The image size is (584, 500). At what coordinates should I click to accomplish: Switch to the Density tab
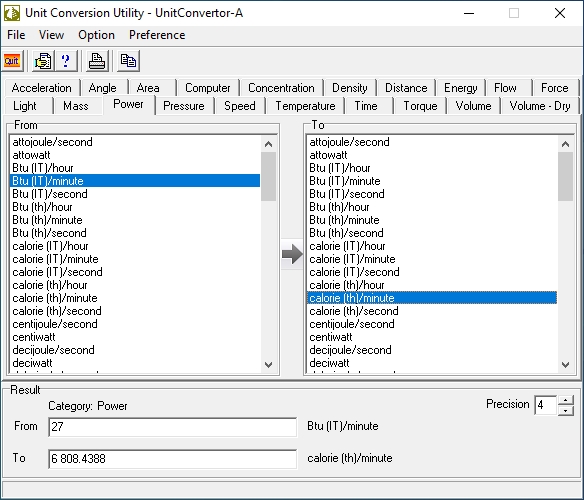click(x=349, y=88)
